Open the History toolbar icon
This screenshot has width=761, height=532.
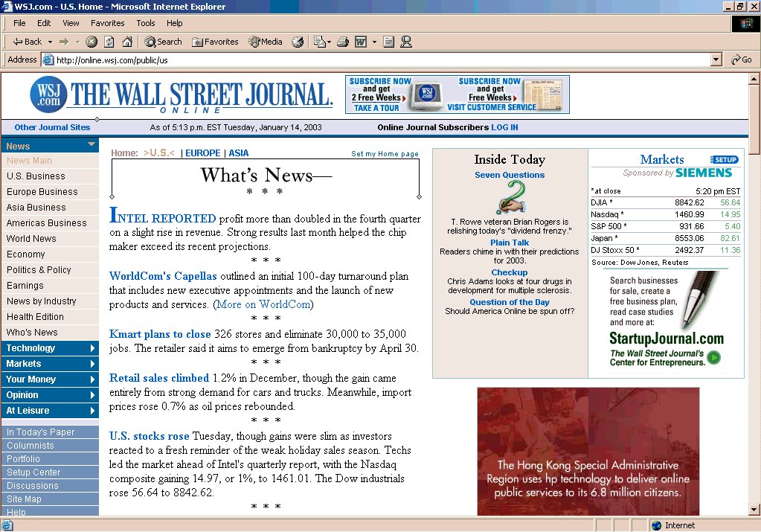coord(298,42)
